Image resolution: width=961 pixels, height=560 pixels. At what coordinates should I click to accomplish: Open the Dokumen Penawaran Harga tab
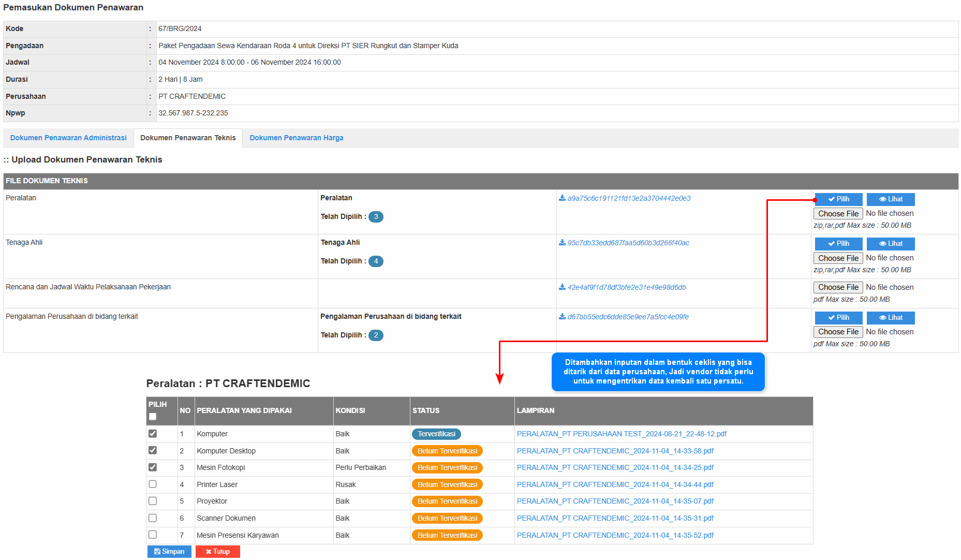[296, 138]
